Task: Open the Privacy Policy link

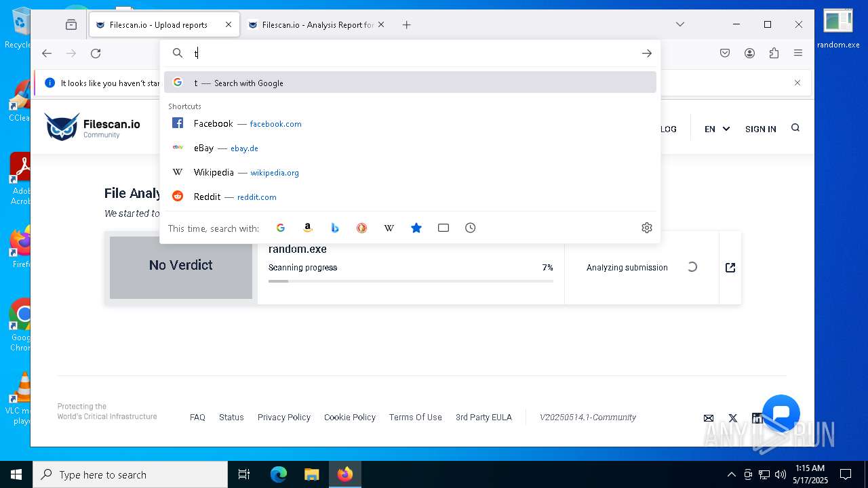Action: (x=284, y=418)
